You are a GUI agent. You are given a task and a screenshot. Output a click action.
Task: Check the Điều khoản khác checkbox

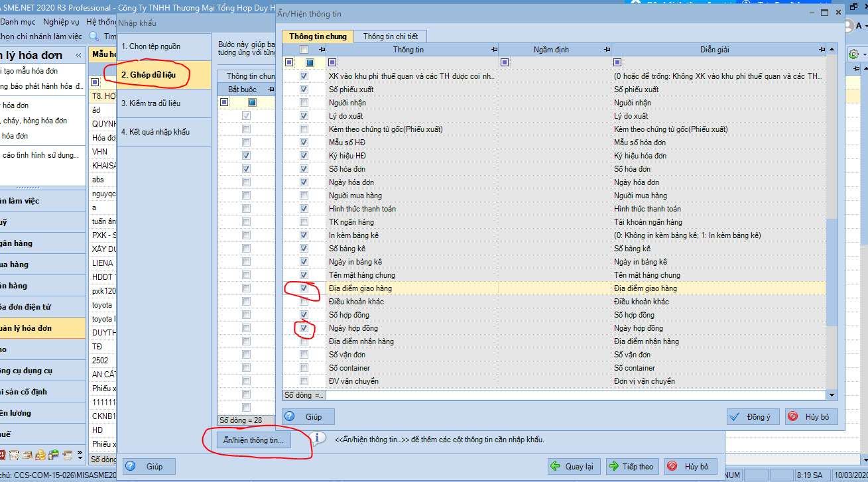tap(304, 302)
